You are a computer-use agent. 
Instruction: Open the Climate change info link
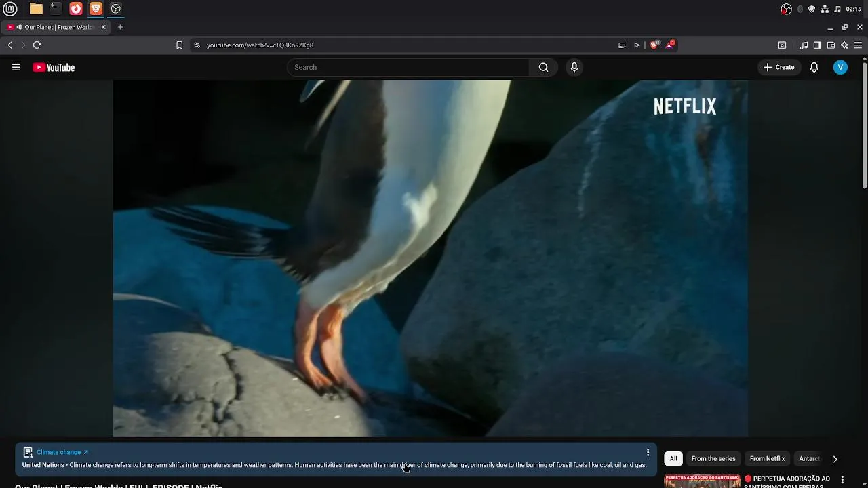pos(62,452)
